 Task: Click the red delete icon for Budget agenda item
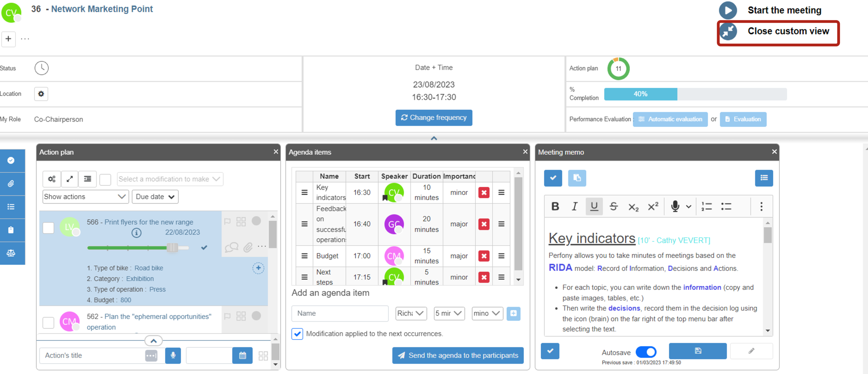484,256
